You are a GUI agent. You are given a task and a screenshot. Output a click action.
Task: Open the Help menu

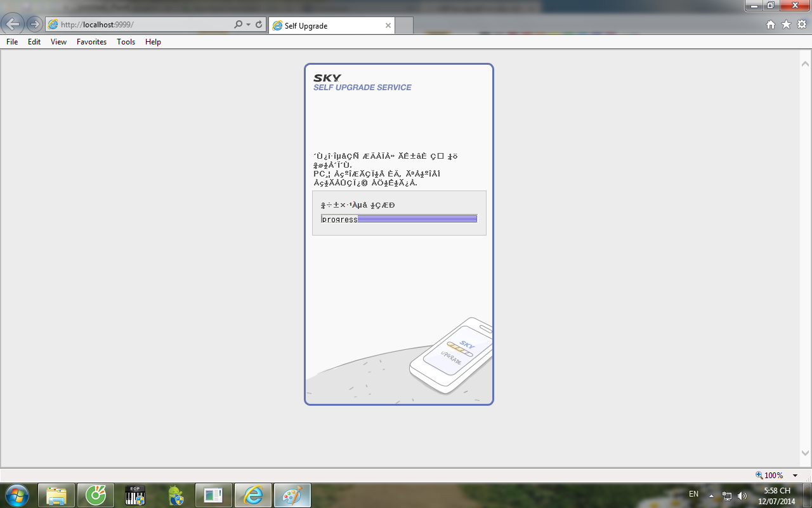click(x=153, y=42)
